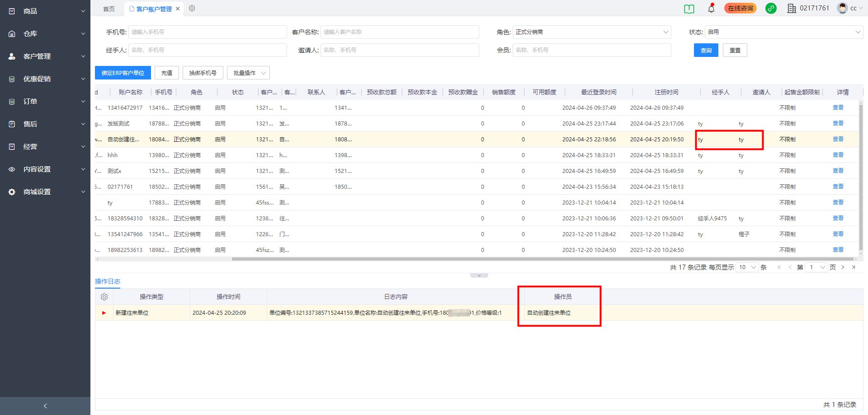Open the 售后 menu item
The height and width of the screenshot is (415, 868).
click(x=45, y=124)
